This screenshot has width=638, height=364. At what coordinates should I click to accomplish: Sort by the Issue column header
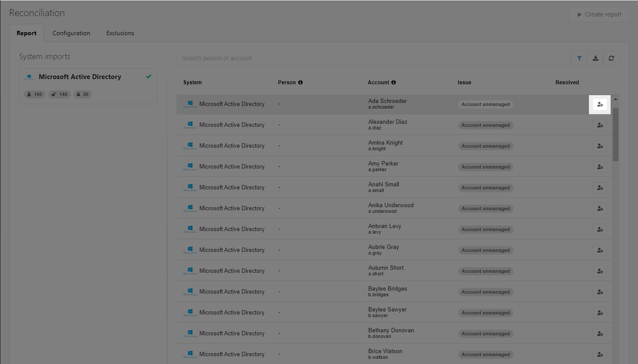(464, 83)
